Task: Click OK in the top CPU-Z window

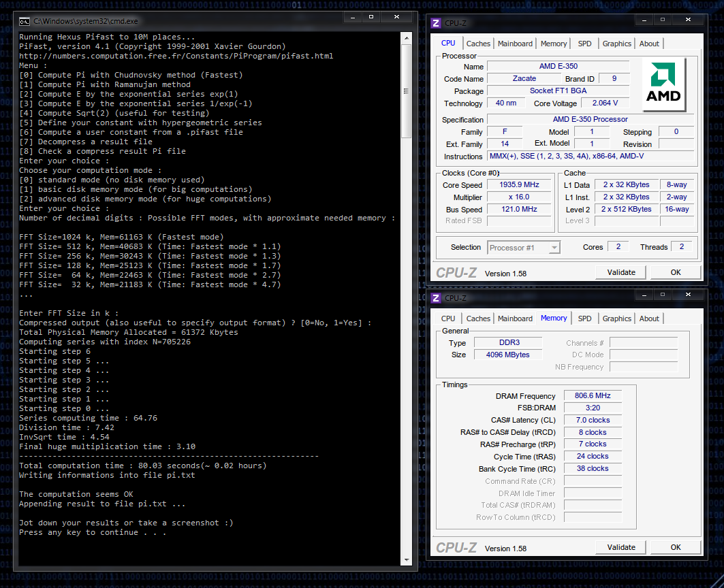Action: [676, 272]
